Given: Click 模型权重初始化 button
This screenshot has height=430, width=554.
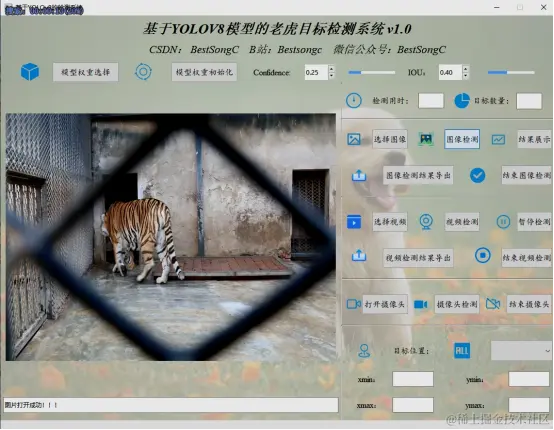Looking at the screenshot, I should (x=204, y=72).
